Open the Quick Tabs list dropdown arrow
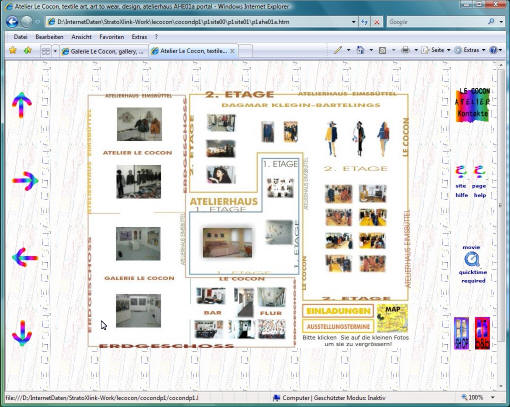 (x=55, y=51)
